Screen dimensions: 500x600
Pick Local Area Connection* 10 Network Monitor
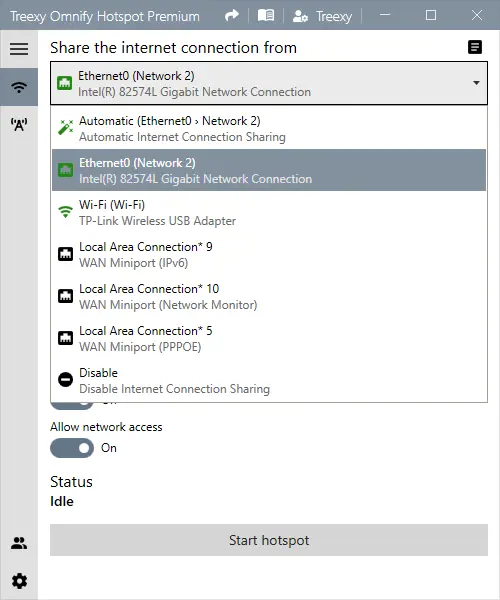269,297
